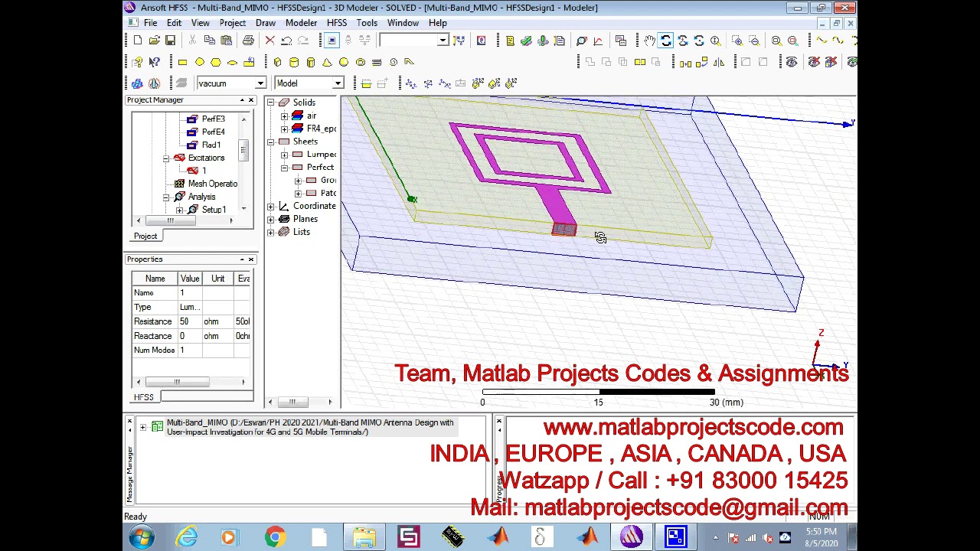Screen dimensions: 980x551
Task: Collapse the Excitations node in Project Manager
Action: [x=166, y=158]
